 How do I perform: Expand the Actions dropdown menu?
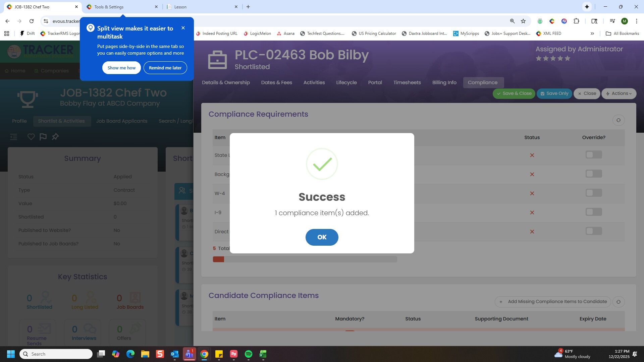click(x=619, y=94)
